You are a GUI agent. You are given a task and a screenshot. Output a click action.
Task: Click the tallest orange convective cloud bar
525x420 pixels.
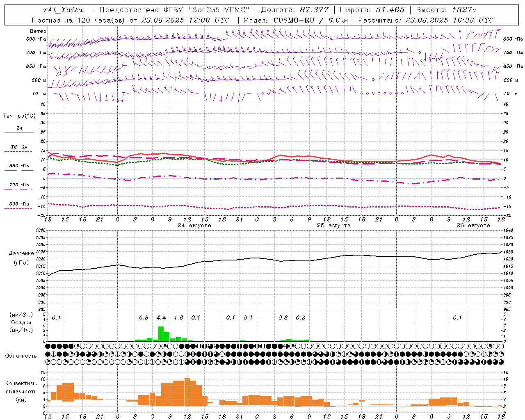tap(187, 392)
